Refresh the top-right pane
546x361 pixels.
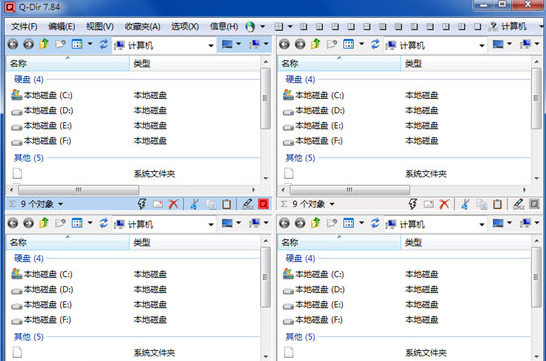375,44
